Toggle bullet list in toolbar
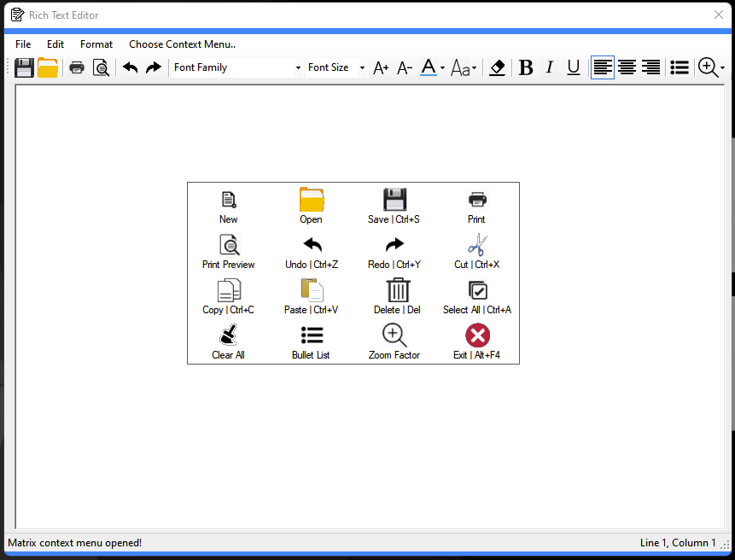Image resolution: width=735 pixels, height=560 pixels. click(680, 68)
